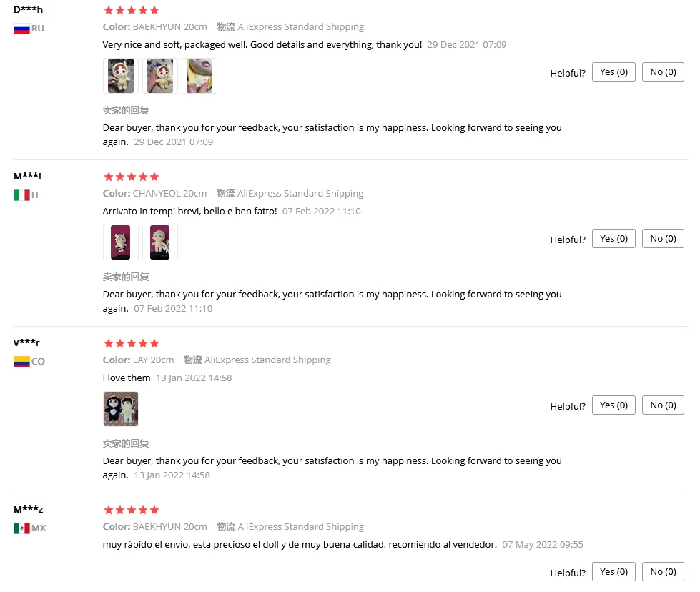Image resolution: width=700 pixels, height=592 pixels.
Task: Click the Russian flag icon beside RU
Action: point(21,29)
